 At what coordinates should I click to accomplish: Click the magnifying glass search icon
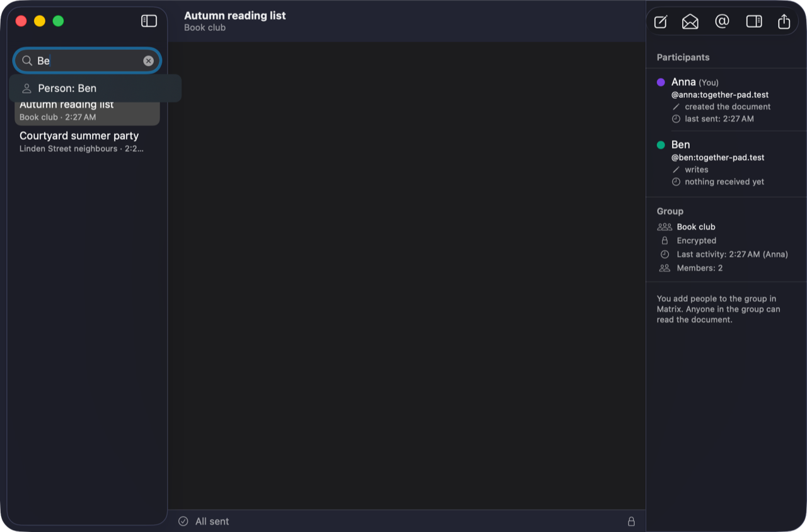27,61
